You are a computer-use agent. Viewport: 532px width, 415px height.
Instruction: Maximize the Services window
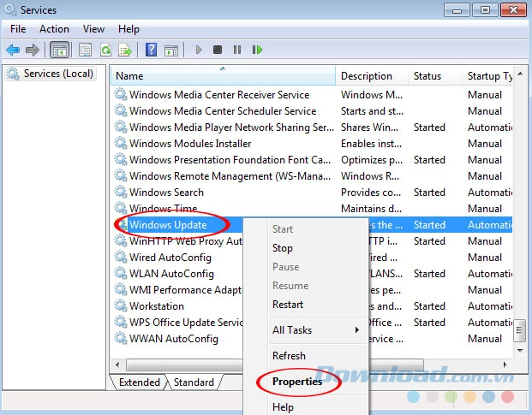click(485, 10)
